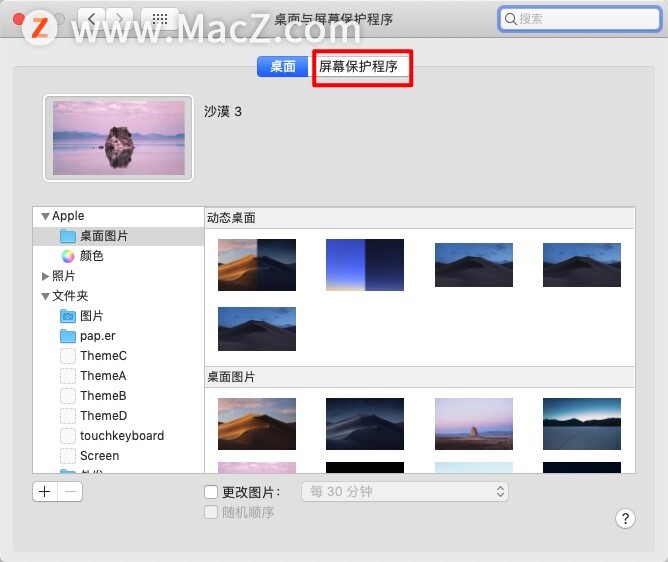Select 桌面图片 folder in sidebar
Viewport: 668px width, 562px height.
pos(118,236)
